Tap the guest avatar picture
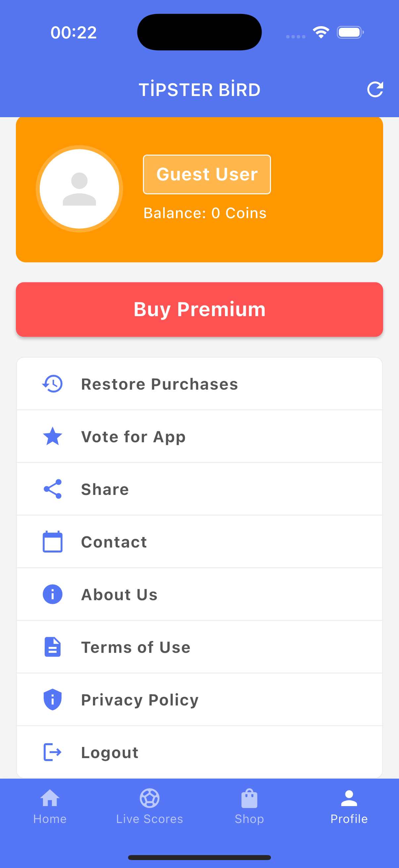Viewport: 399px width, 868px height. point(79,189)
